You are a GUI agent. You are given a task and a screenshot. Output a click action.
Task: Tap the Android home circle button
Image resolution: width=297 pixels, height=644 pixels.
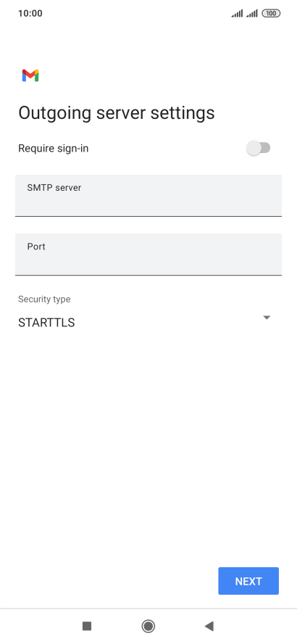(148, 626)
